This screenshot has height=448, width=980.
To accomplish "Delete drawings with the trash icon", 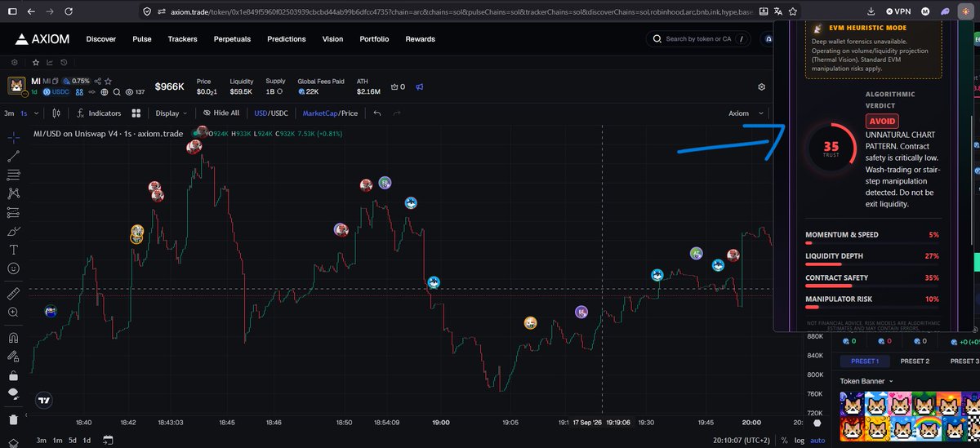I will [13, 419].
